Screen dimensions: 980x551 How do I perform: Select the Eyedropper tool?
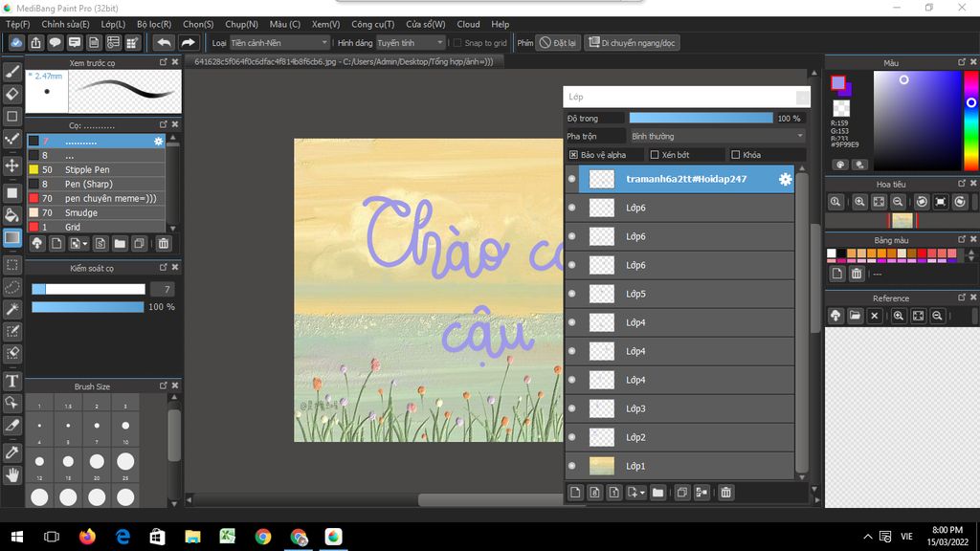(11, 452)
